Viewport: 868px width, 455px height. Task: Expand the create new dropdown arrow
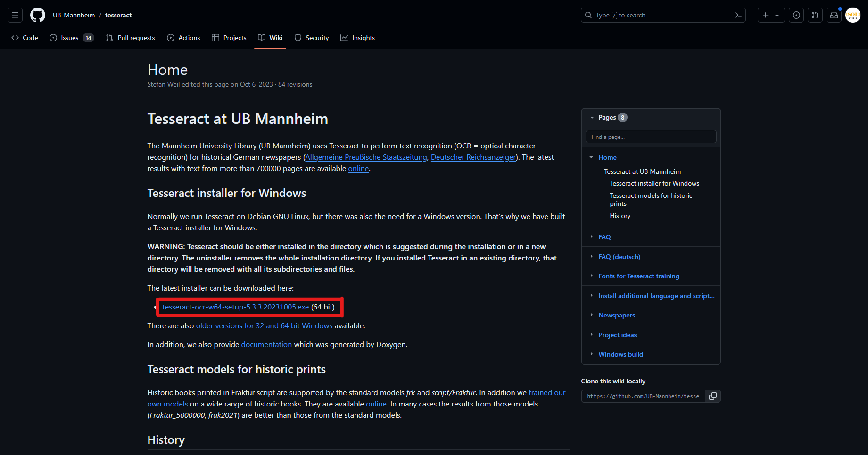click(x=777, y=15)
